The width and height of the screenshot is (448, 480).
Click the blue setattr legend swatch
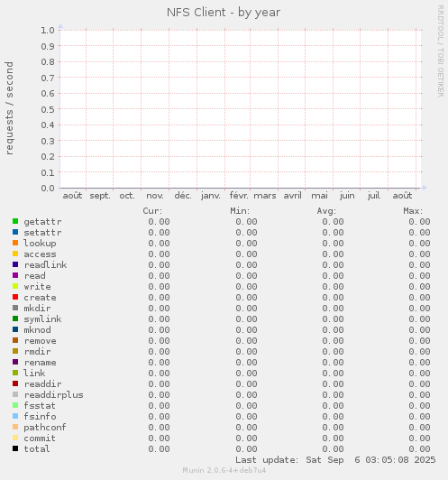tap(15, 232)
